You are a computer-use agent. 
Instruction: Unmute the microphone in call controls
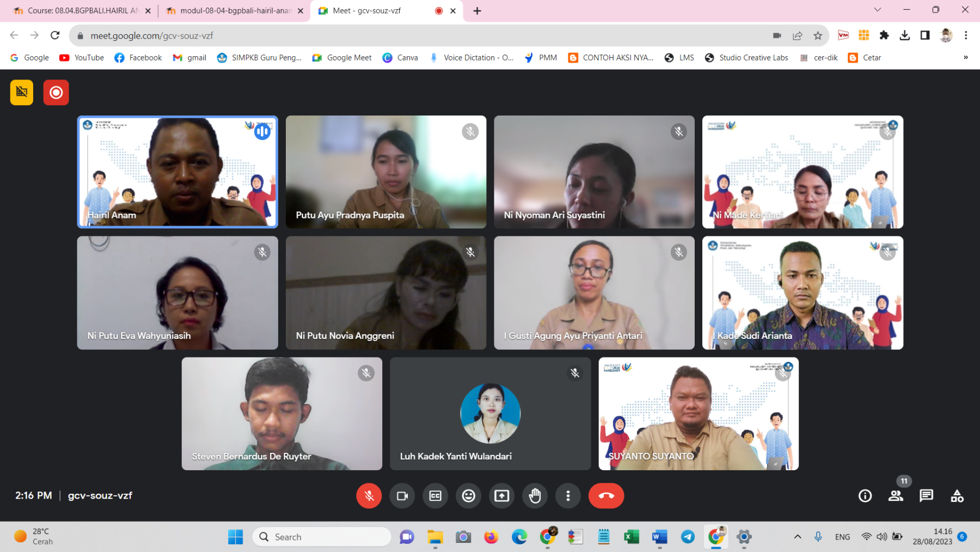(x=369, y=495)
